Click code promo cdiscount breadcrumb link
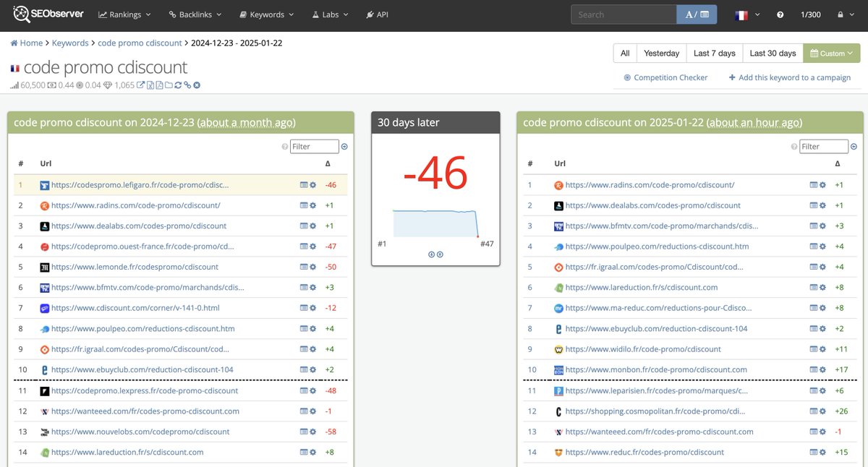The image size is (868, 467). [x=140, y=43]
